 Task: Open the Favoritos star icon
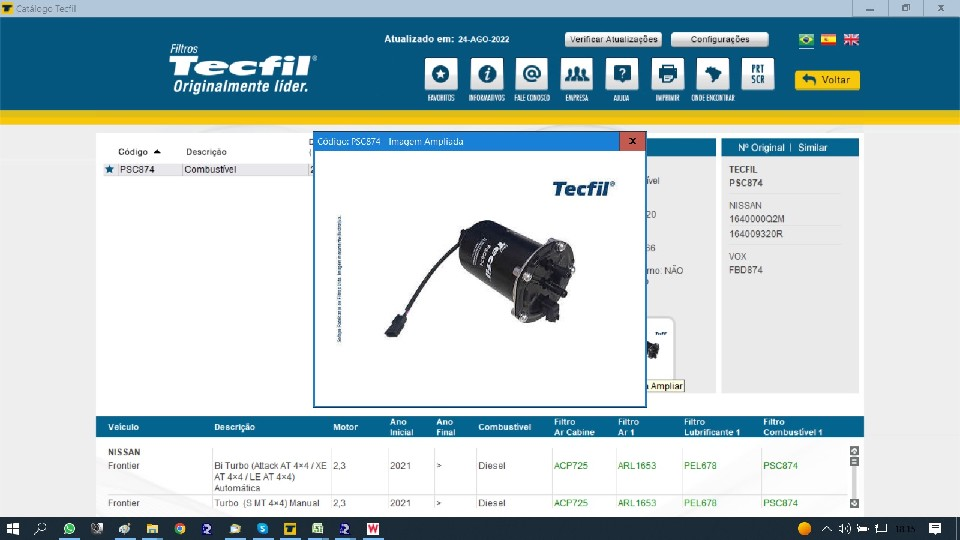[441, 75]
